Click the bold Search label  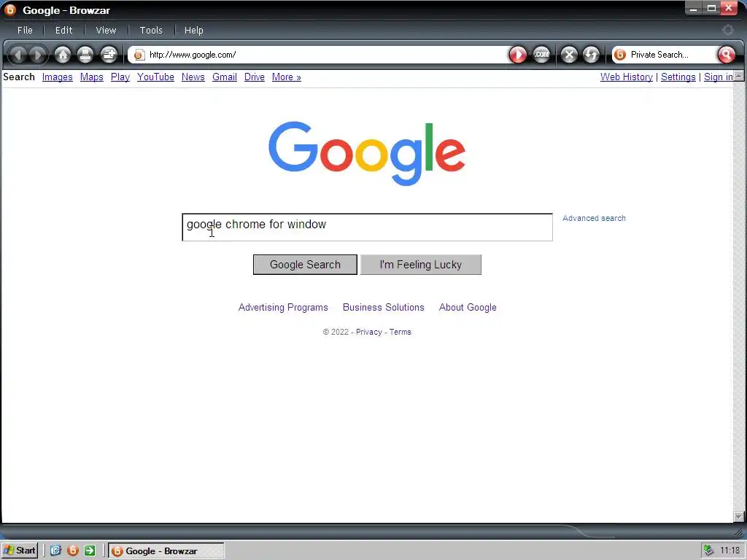[19, 77]
